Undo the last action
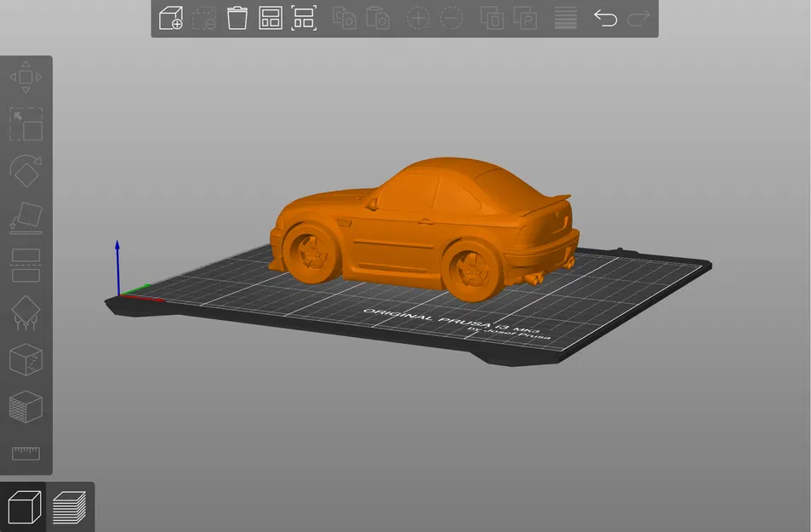This screenshot has width=811, height=532. click(x=606, y=18)
